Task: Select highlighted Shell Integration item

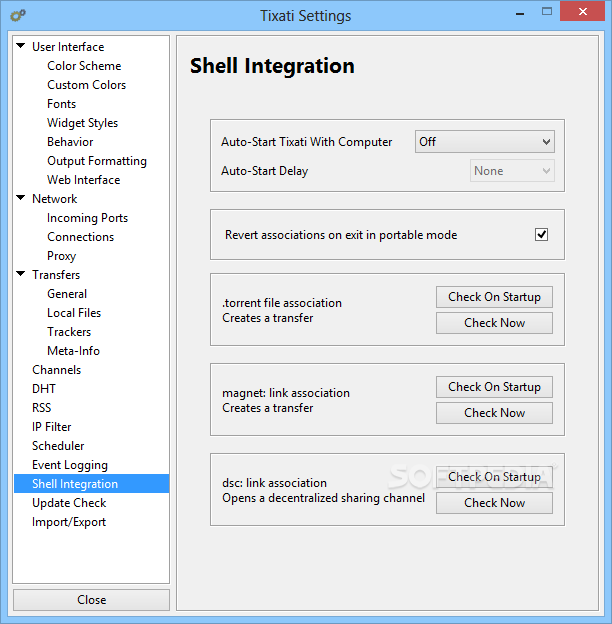Action: tap(92, 484)
